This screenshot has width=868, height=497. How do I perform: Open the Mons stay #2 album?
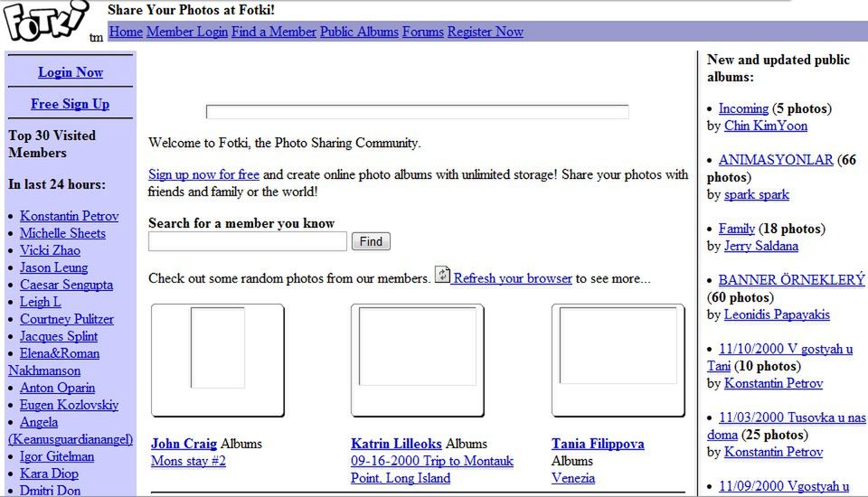(x=188, y=461)
